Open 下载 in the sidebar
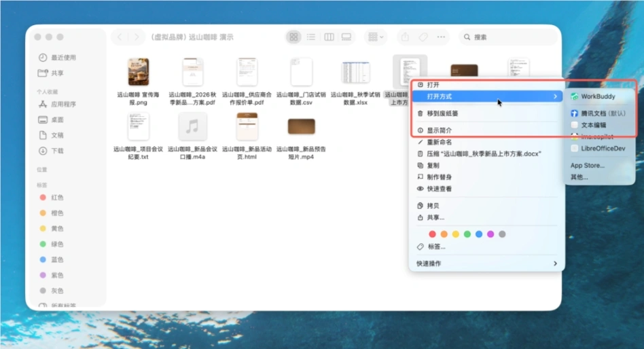Viewport: 644px width, 349px height. coord(52,151)
